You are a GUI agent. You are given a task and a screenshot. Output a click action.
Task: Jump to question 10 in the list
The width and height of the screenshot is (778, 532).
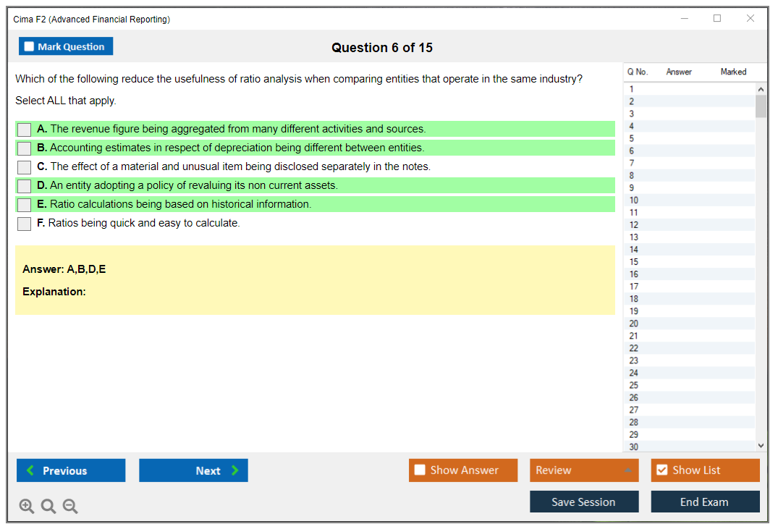click(x=634, y=200)
